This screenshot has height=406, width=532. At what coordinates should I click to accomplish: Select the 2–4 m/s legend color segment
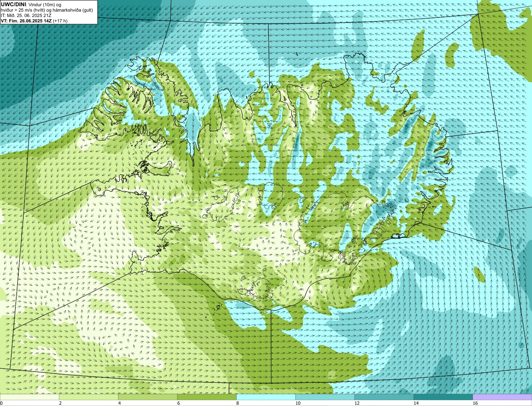pyautogui.click(x=89, y=397)
